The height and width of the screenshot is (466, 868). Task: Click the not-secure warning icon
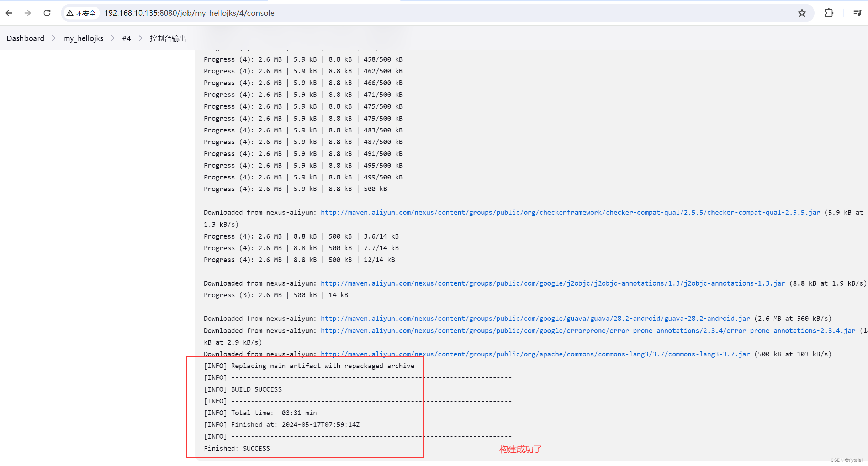(x=70, y=13)
